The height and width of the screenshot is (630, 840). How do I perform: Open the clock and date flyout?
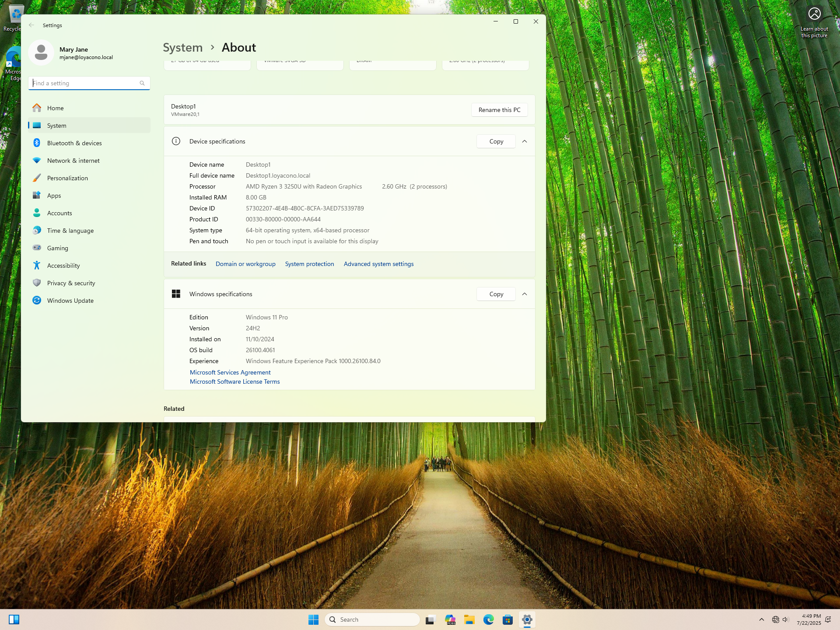tap(808, 619)
